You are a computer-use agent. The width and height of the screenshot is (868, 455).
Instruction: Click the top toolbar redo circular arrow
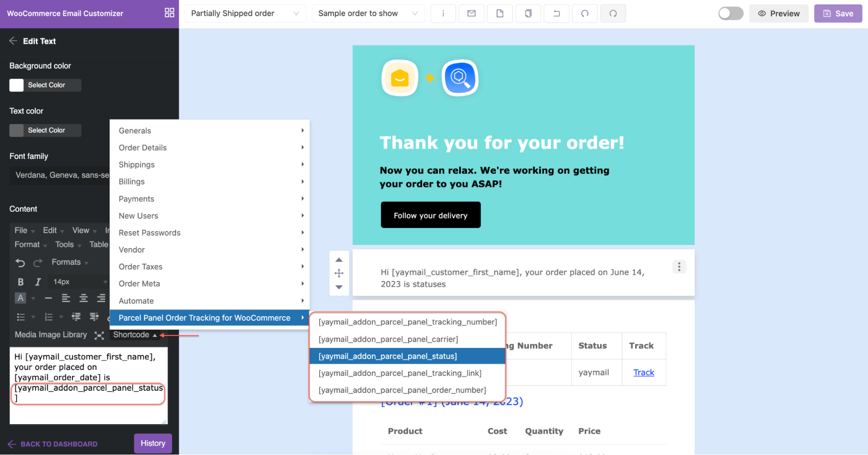pos(613,13)
